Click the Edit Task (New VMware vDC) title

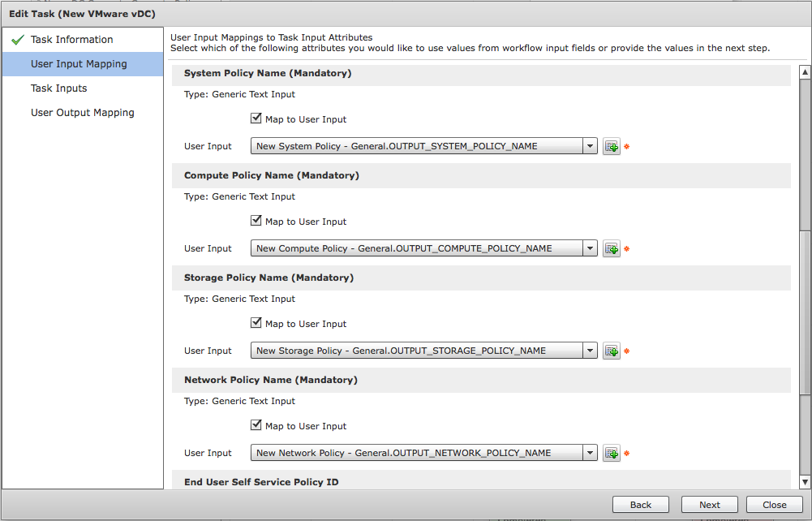pyautogui.click(x=82, y=14)
